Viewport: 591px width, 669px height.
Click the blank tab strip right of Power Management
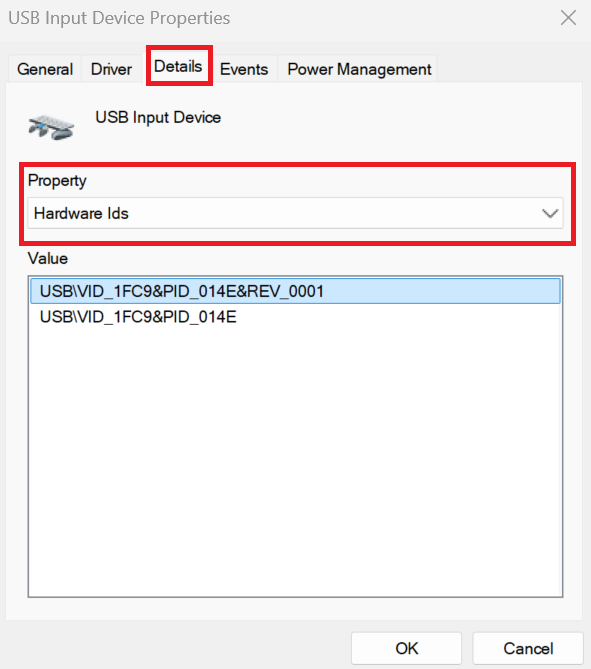coord(509,69)
